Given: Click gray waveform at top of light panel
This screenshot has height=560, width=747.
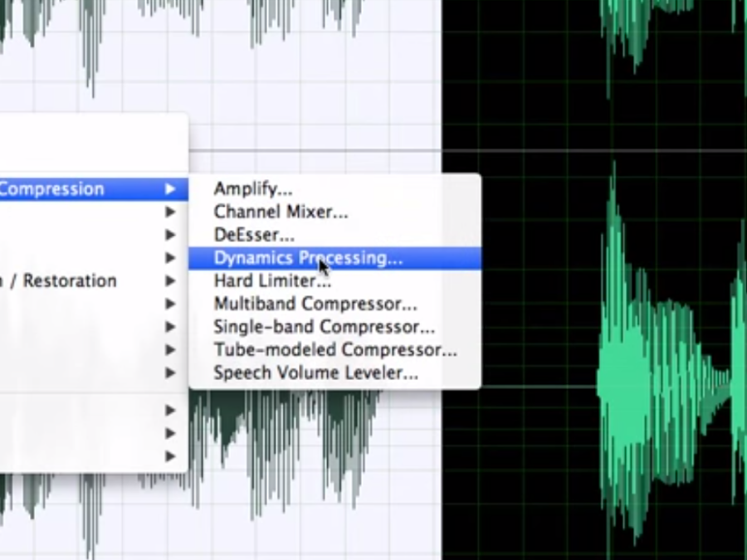Looking at the screenshot, I should click(x=91, y=33).
